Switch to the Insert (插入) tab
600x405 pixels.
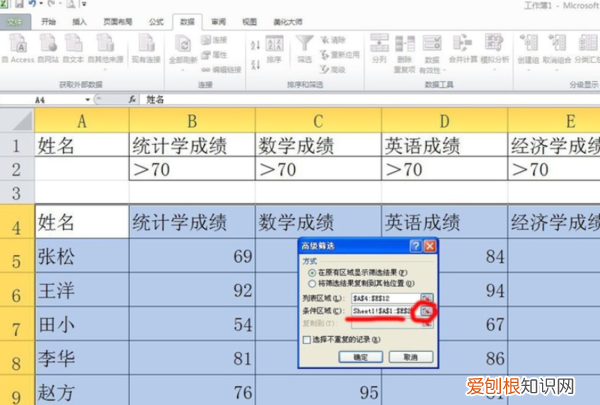pyautogui.click(x=79, y=22)
